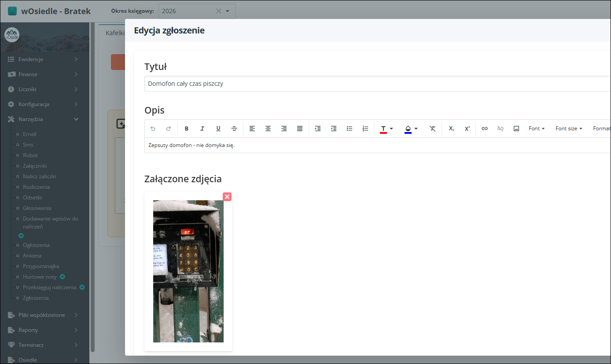Open Zgłoszenia in the sidebar
Image resolution: width=611 pixels, height=364 pixels.
36,298
